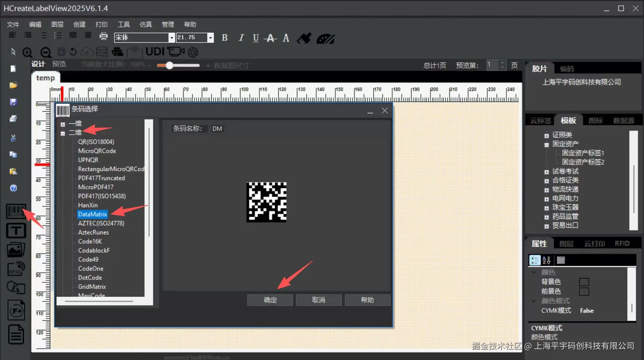Screen dimensions: 644x360
Task: Select AZTEC(ISO24778) barcode type
Action: pos(101,223)
